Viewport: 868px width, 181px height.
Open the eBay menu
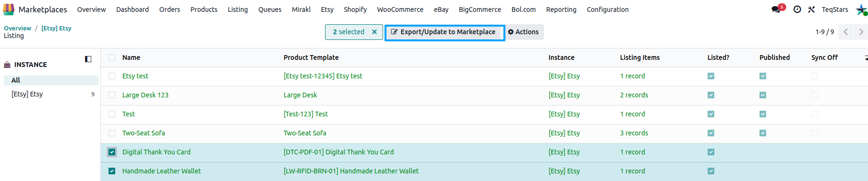441,10
